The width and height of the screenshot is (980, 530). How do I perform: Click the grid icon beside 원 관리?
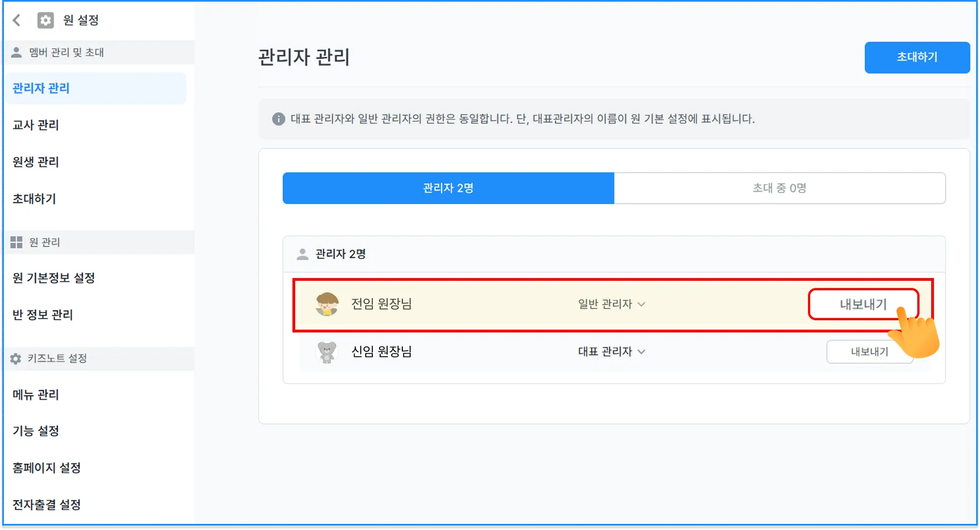click(x=17, y=242)
